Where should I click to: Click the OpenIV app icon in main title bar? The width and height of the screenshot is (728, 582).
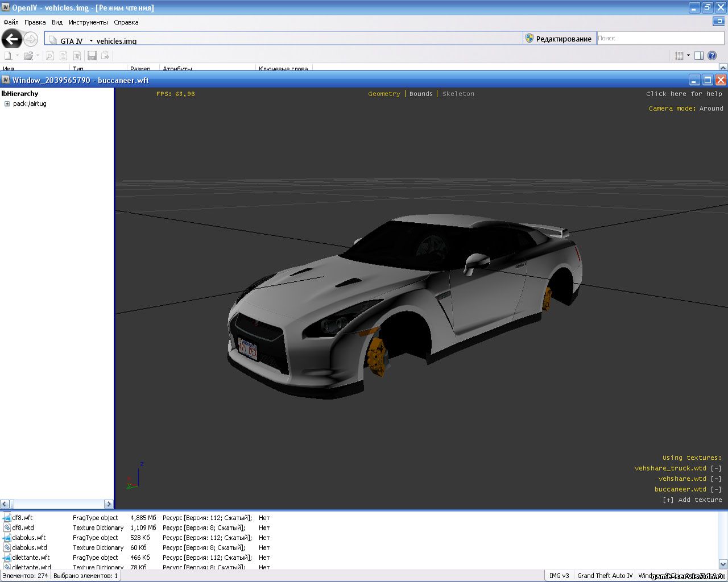6,8
